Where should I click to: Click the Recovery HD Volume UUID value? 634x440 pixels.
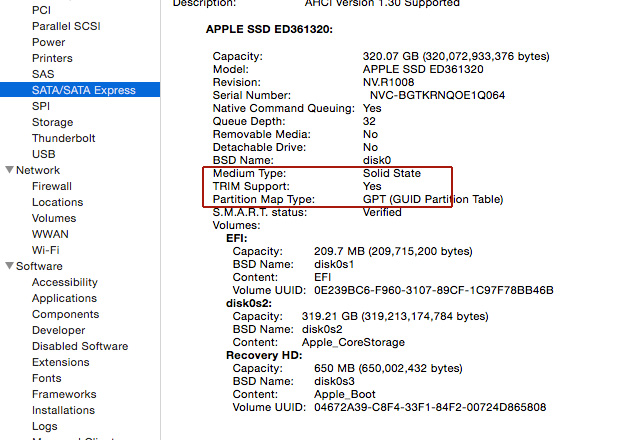pos(430,407)
